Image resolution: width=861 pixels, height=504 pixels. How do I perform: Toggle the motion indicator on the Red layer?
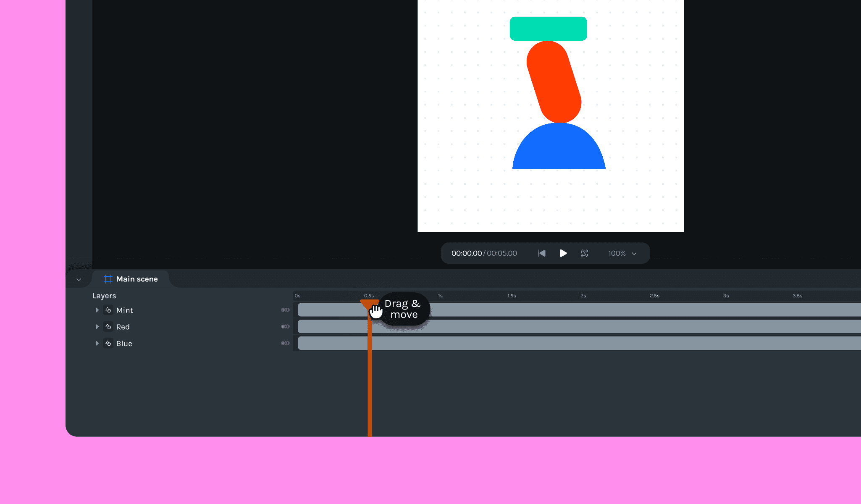(x=286, y=326)
